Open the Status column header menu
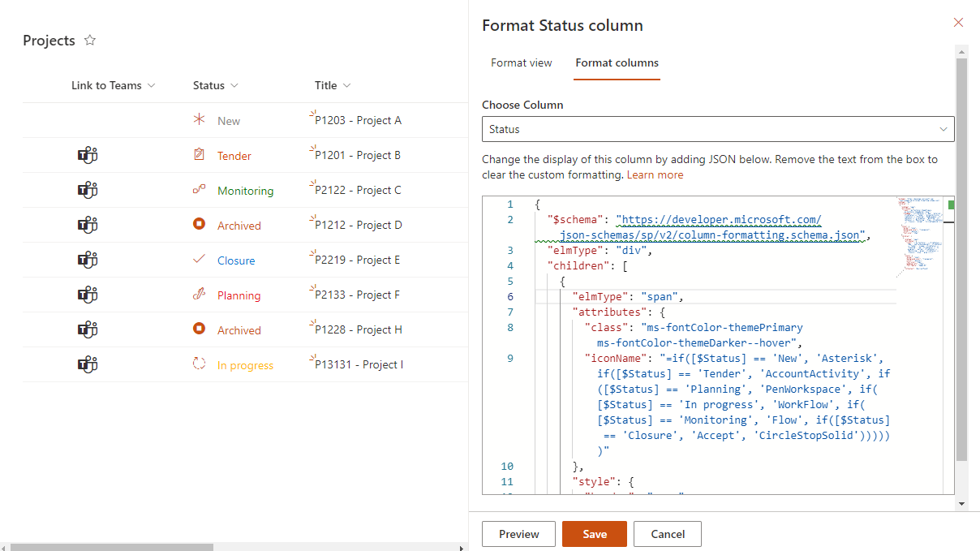This screenshot has width=980, height=551. pyautogui.click(x=216, y=85)
